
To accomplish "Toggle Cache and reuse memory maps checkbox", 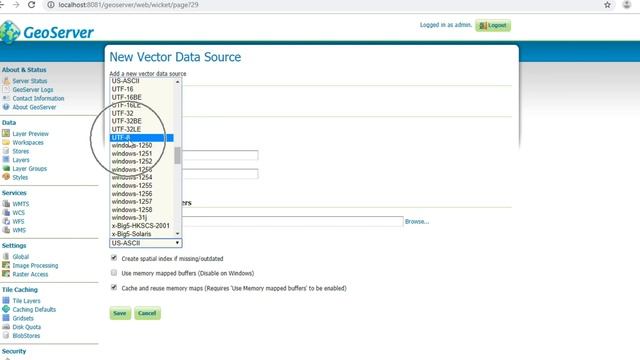I will pos(114,287).
